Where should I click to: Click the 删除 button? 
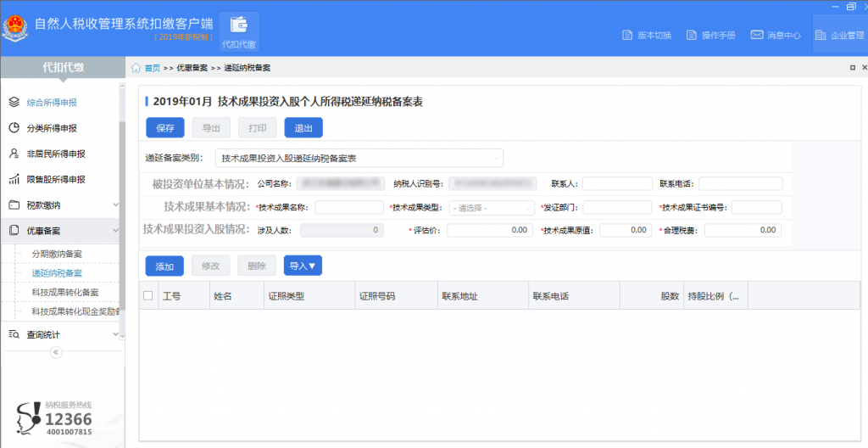click(257, 266)
